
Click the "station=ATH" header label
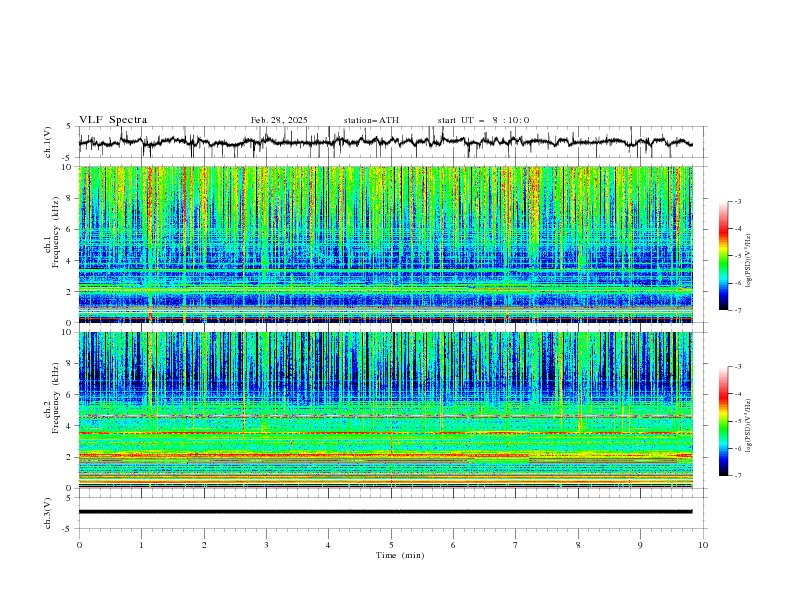[371, 120]
